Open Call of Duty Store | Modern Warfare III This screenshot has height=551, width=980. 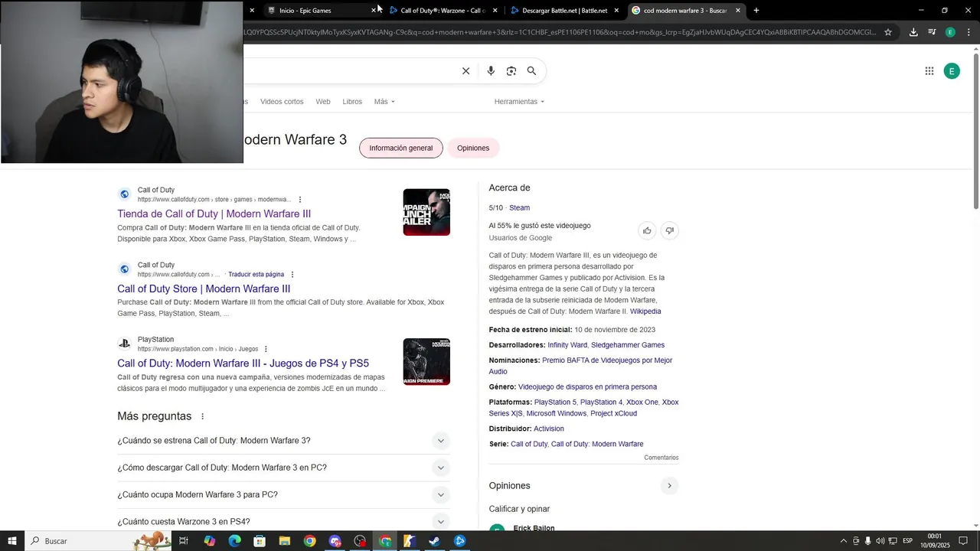pos(204,289)
